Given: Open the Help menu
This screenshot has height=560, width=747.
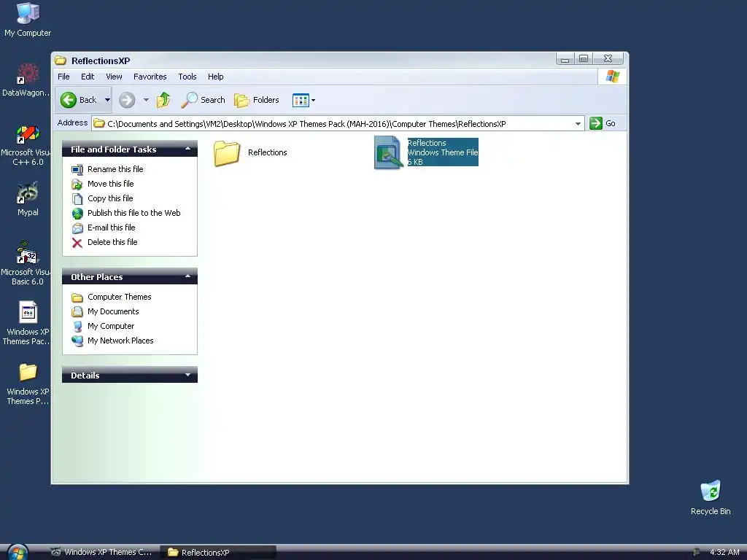Looking at the screenshot, I should pos(215,77).
